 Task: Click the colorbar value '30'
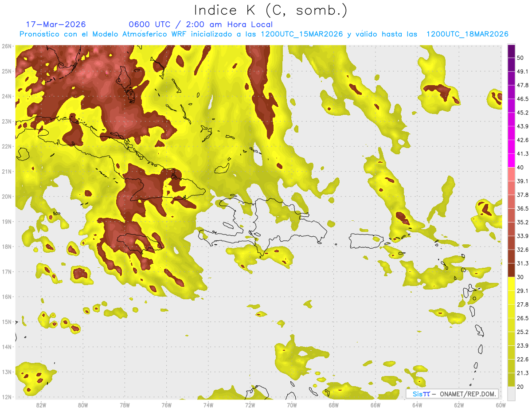pos(520,277)
